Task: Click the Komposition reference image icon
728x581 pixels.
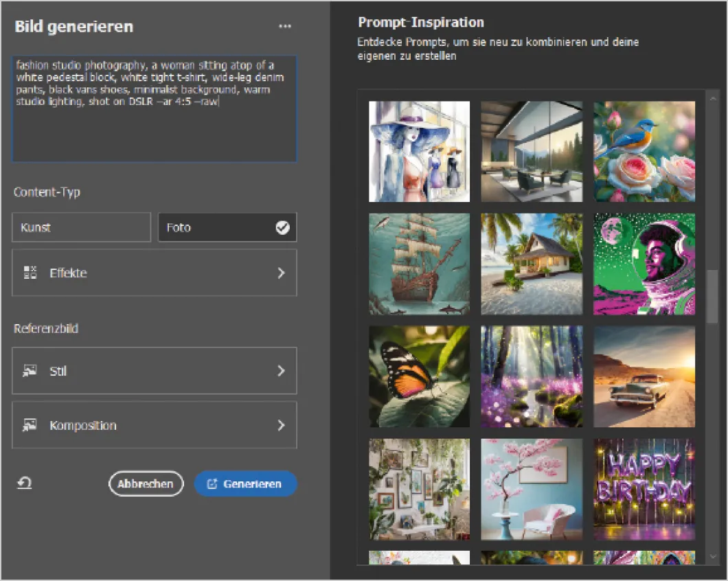Action: point(30,425)
